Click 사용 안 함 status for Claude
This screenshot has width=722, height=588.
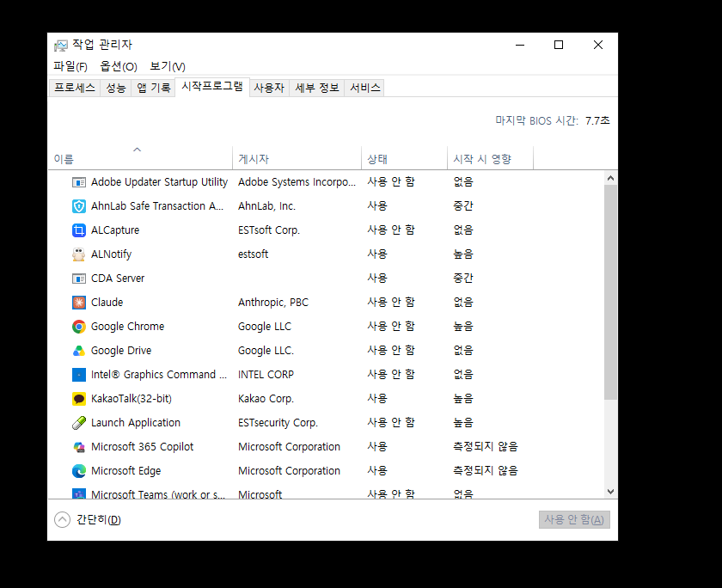(391, 302)
